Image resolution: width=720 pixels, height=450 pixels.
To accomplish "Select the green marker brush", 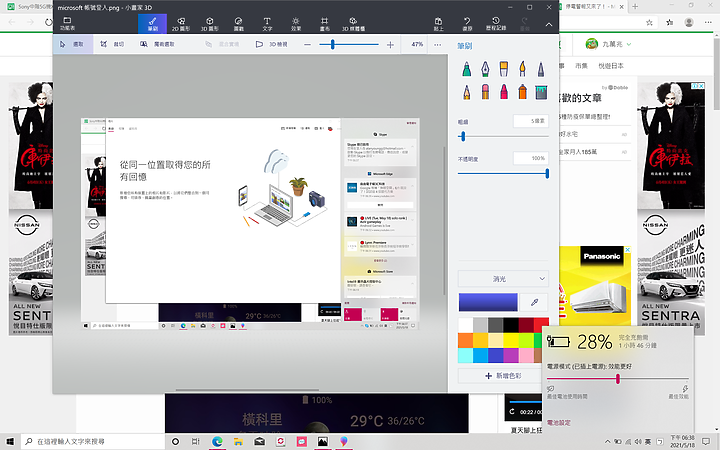I will coord(467,69).
